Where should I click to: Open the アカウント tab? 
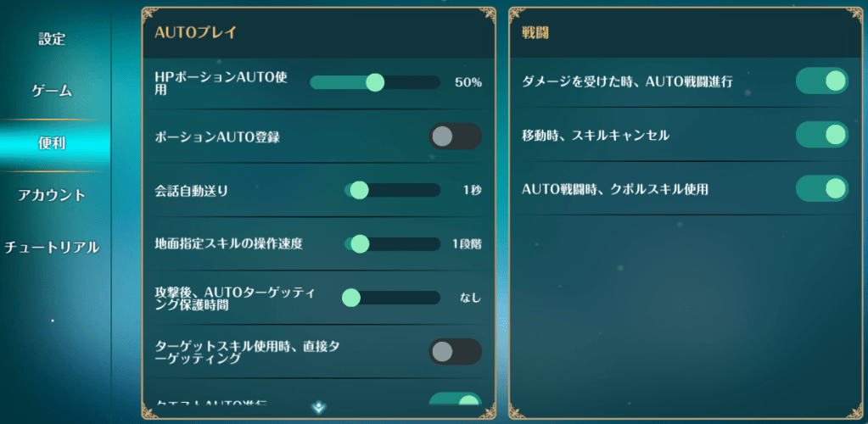pyautogui.click(x=52, y=195)
